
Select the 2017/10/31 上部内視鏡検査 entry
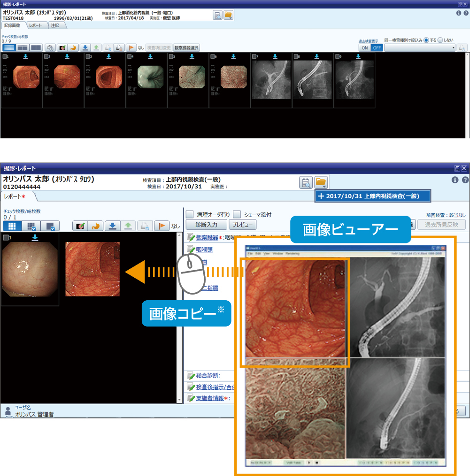click(371, 196)
